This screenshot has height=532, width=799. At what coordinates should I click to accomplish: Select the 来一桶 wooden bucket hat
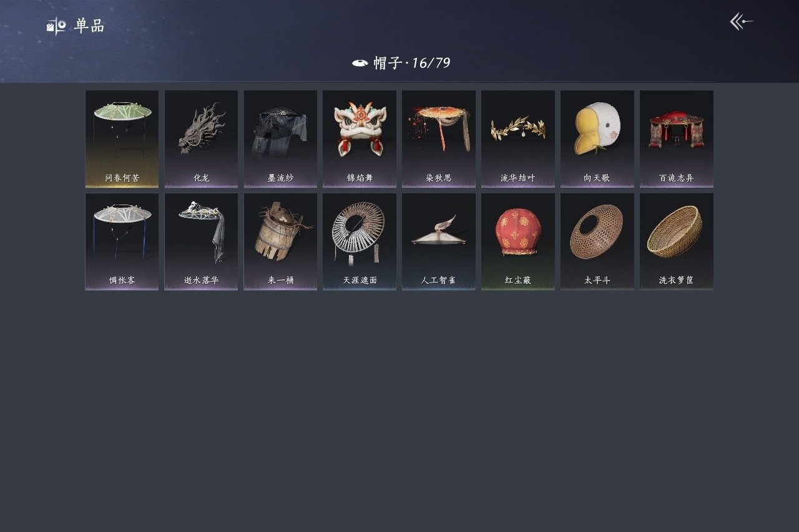280,241
